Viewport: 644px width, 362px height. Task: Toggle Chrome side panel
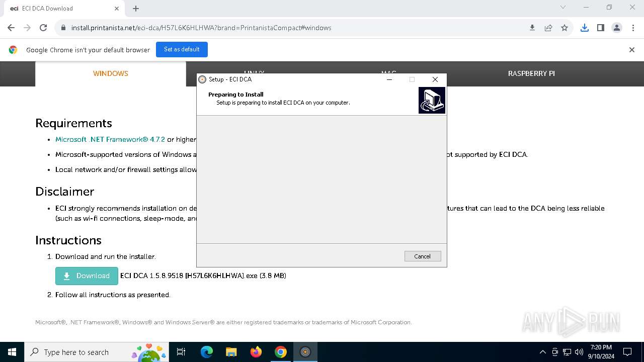click(601, 28)
